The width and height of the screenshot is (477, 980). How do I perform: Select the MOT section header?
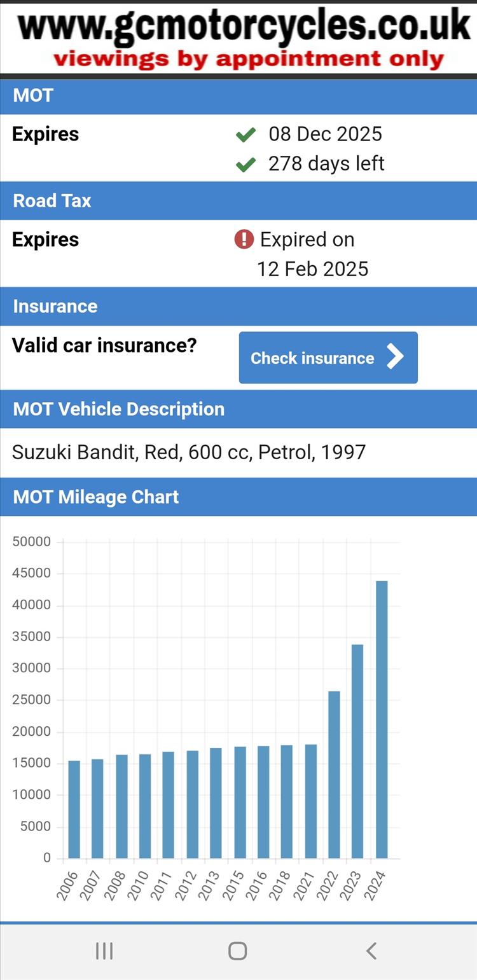pos(238,96)
